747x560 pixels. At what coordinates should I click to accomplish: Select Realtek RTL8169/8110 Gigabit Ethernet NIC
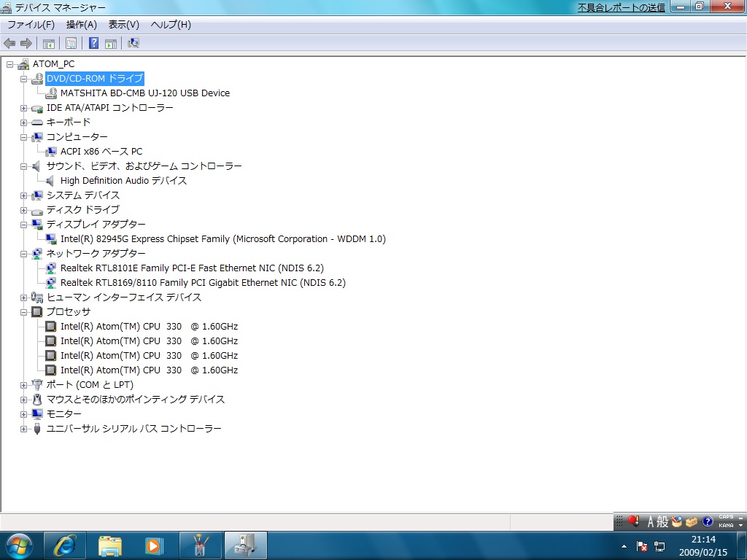tap(203, 283)
